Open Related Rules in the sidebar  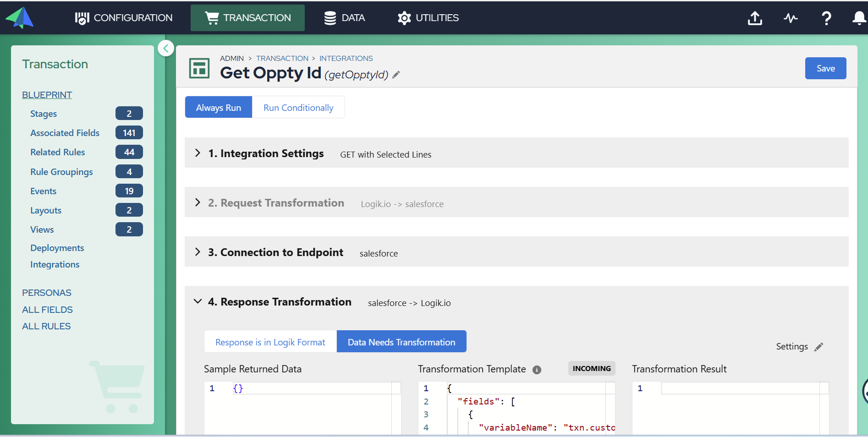[58, 152]
